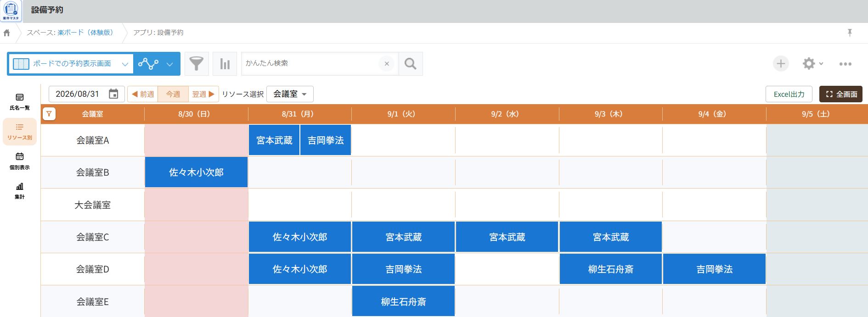Open the ボードでの予約表示画面 view dropdown

click(70, 64)
